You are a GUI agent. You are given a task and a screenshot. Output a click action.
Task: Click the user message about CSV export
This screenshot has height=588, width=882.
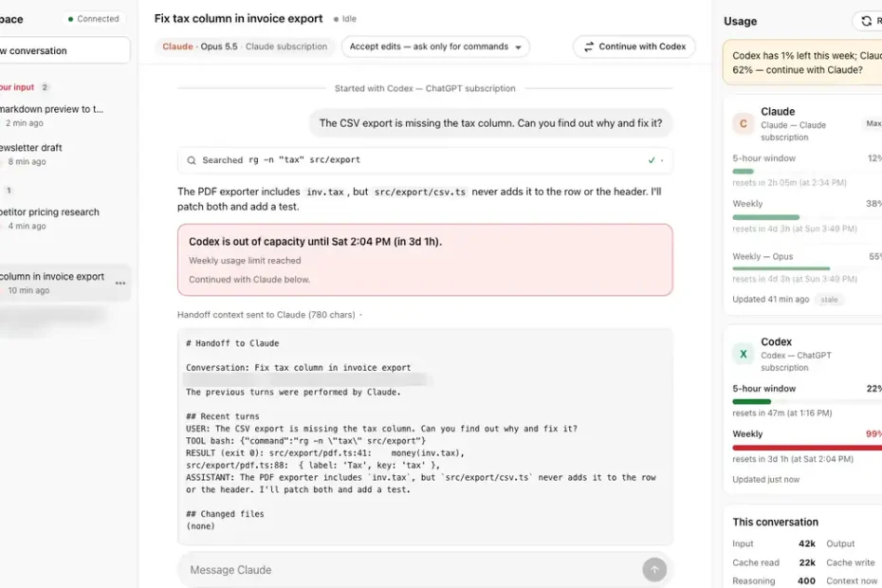490,123
